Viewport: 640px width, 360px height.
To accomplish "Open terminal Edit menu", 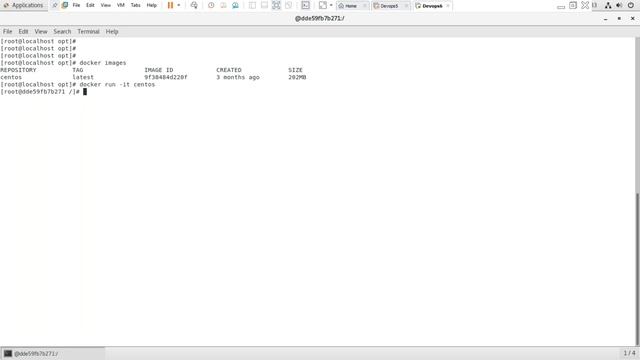I will click(x=23, y=31).
